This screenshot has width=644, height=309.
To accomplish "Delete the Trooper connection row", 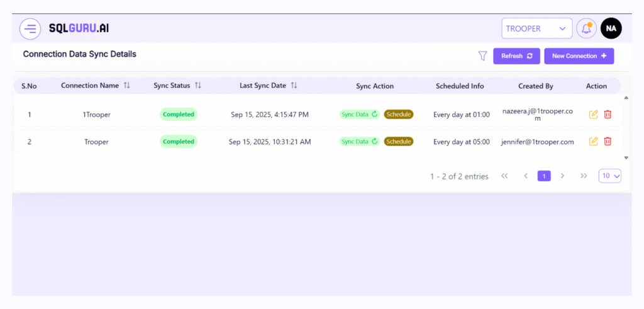I will coord(608,142).
